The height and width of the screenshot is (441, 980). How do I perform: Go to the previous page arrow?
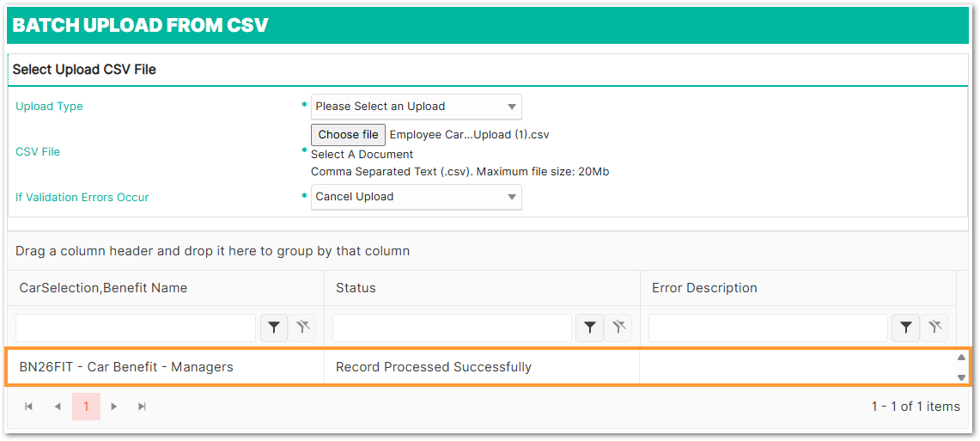pyautogui.click(x=58, y=407)
